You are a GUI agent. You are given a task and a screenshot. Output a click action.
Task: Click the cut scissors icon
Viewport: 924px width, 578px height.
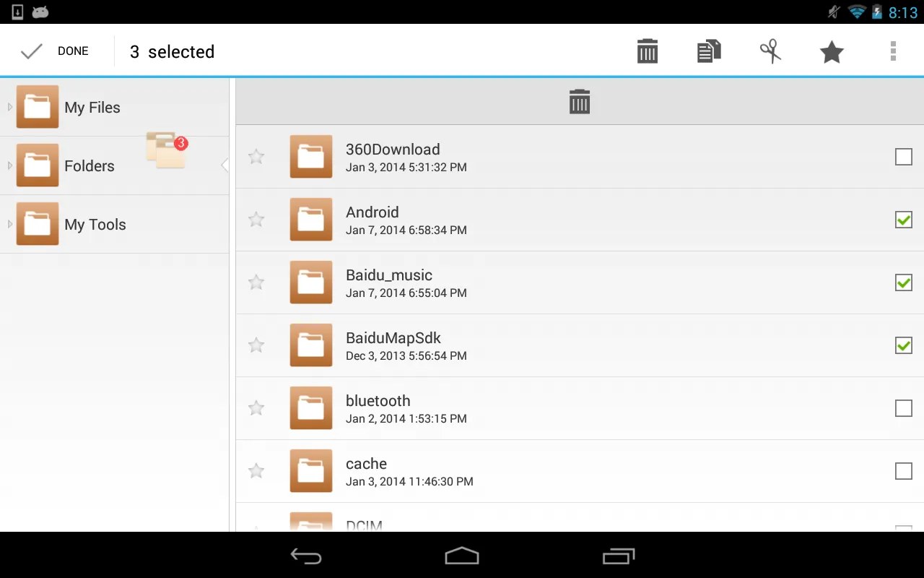[770, 51]
